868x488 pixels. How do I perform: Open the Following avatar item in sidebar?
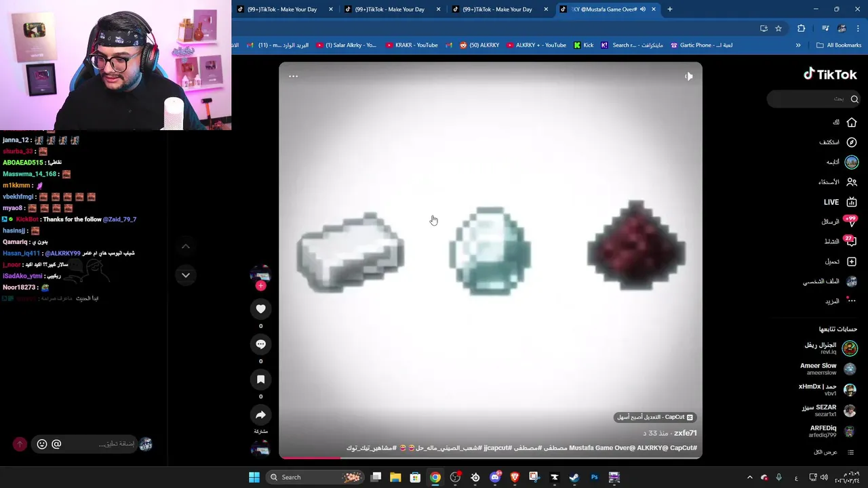click(852, 162)
